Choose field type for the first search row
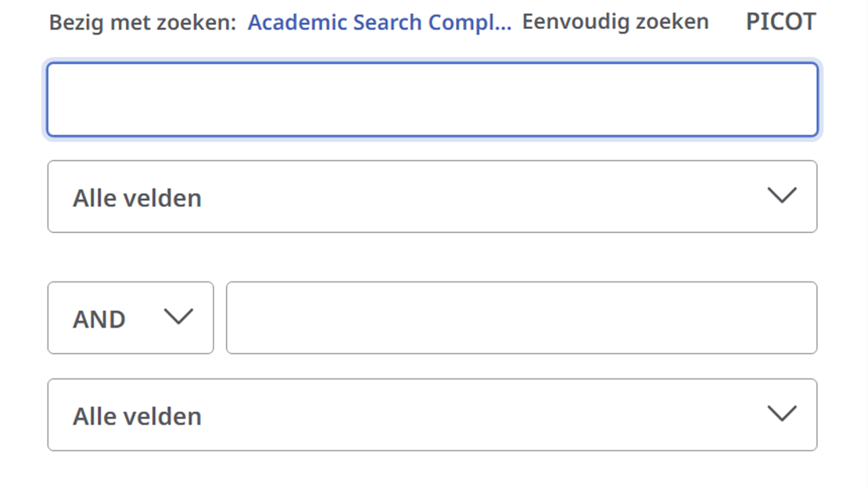 pyautogui.click(x=432, y=196)
